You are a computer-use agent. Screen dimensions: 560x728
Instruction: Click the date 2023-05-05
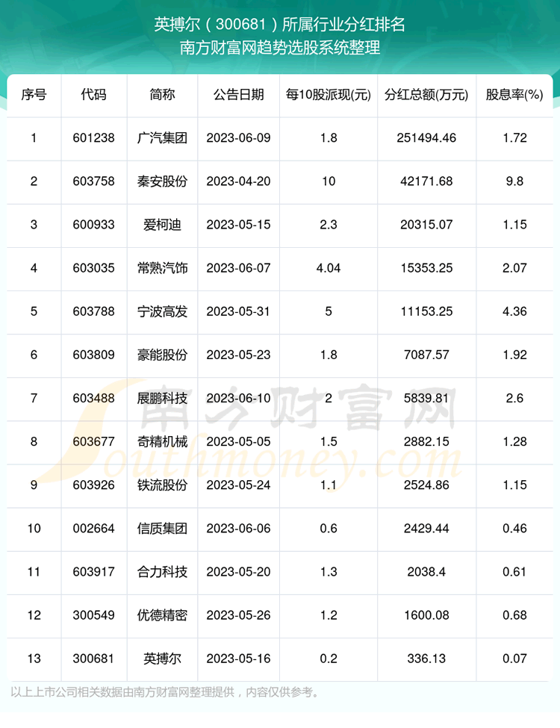(239, 441)
